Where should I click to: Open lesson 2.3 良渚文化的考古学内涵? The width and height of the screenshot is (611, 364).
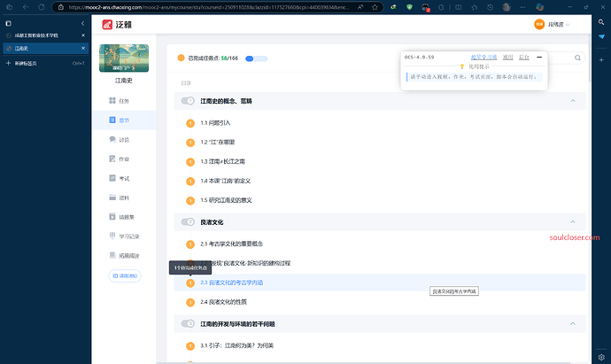point(231,283)
